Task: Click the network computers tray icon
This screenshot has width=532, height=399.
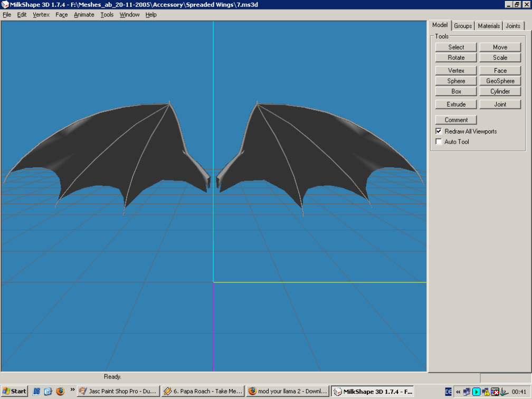Action: [467, 392]
